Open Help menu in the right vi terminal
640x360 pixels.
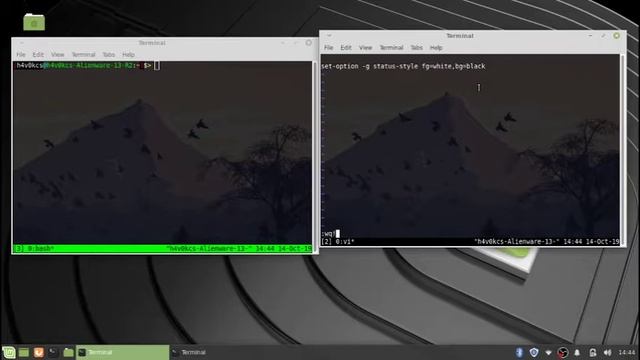click(436, 48)
